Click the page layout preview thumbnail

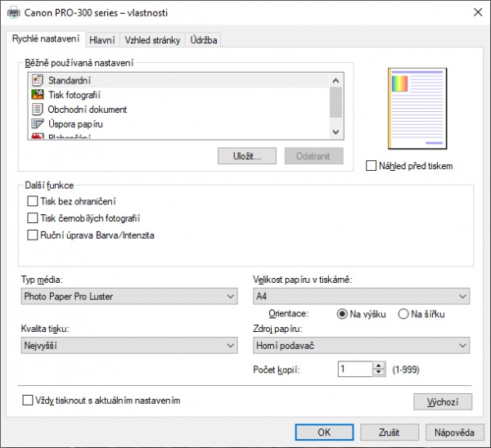click(x=417, y=109)
